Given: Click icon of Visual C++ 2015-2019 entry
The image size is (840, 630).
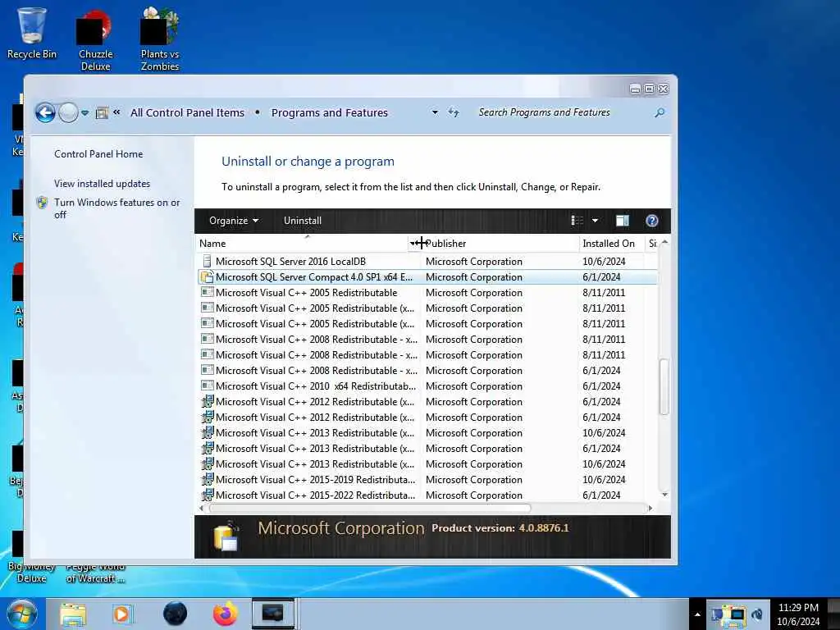Looking at the screenshot, I should click(207, 479).
